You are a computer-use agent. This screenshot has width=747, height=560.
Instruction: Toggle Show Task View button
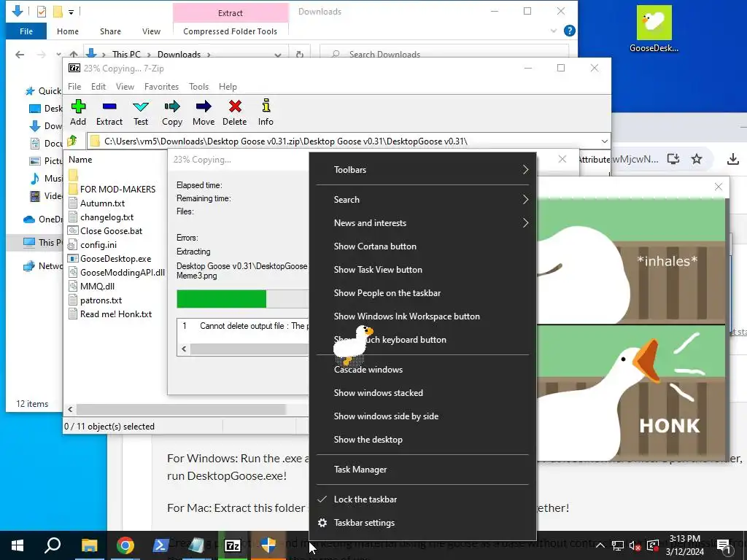pos(422,270)
